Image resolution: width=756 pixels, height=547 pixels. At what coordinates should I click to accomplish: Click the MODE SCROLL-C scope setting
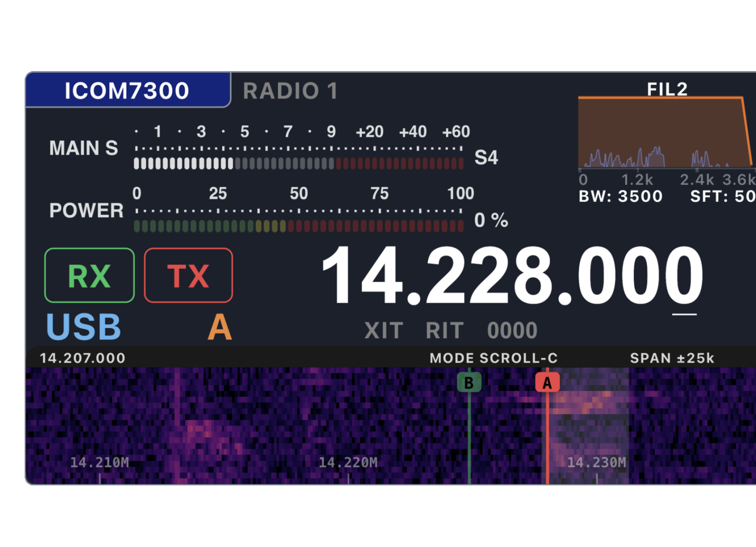(x=494, y=358)
